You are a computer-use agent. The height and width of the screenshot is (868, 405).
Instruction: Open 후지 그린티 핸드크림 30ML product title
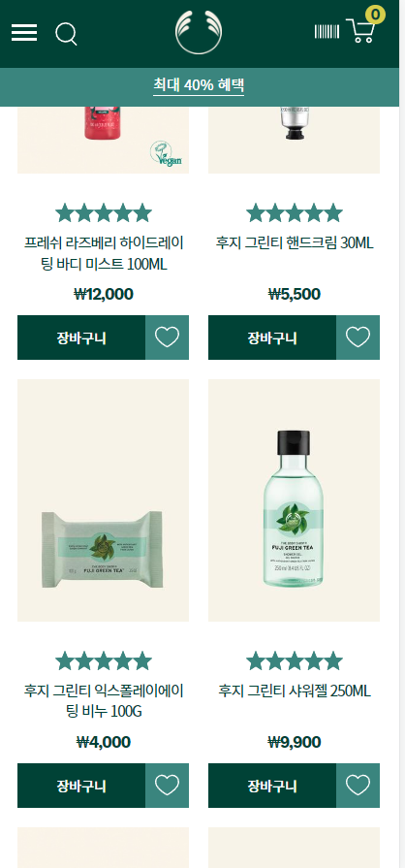coord(295,242)
